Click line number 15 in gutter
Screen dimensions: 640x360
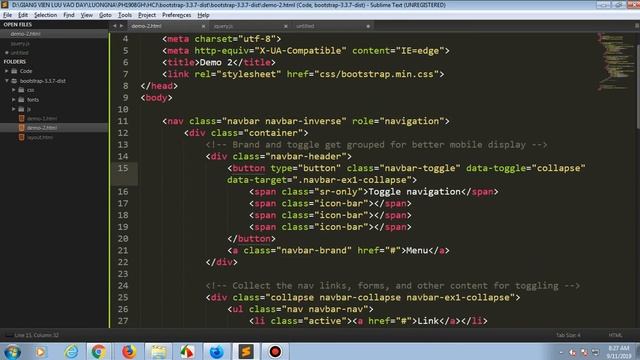pos(123,168)
